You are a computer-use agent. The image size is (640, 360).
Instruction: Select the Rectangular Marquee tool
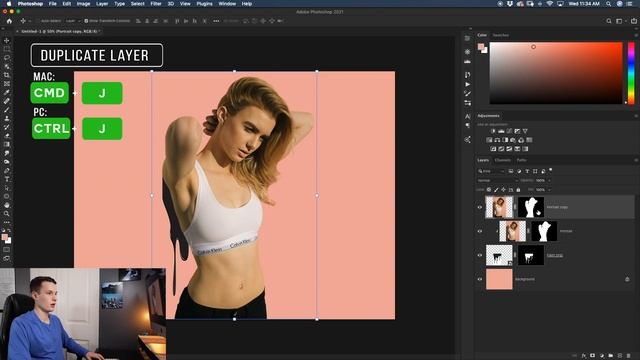pos(7,49)
